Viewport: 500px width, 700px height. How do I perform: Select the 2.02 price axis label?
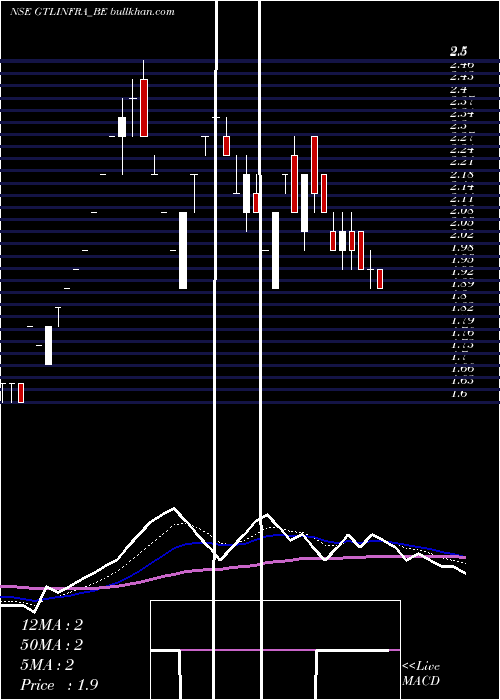coord(462,235)
